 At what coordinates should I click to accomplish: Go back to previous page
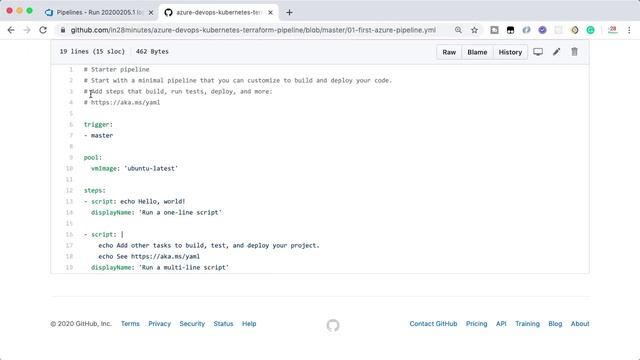(11, 30)
